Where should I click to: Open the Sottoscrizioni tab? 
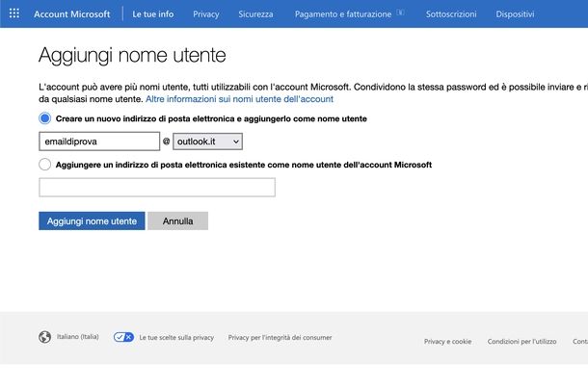click(x=451, y=14)
